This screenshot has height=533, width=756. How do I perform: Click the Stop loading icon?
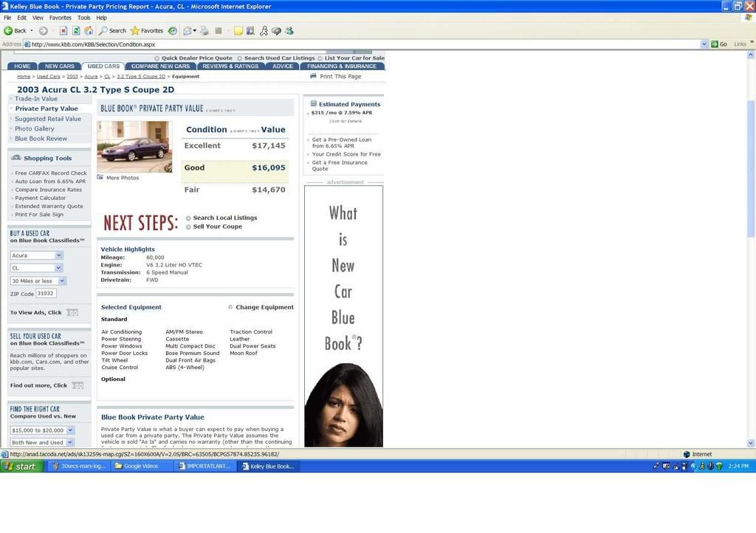pyautogui.click(x=63, y=31)
